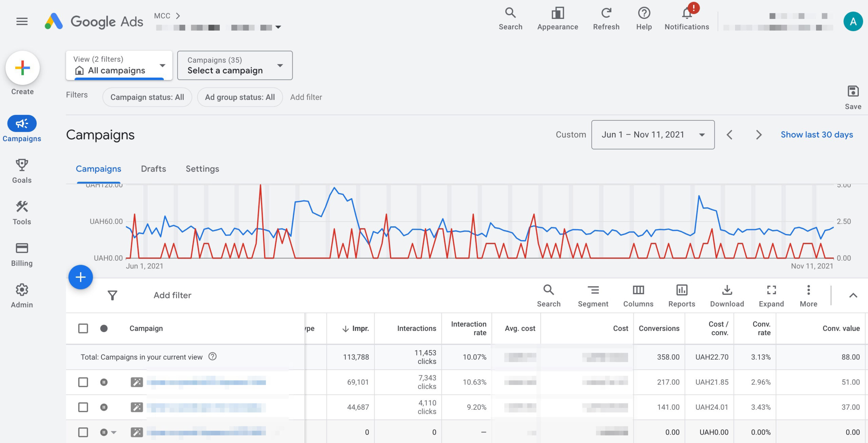Click the Notifications bell icon

[687, 14]
